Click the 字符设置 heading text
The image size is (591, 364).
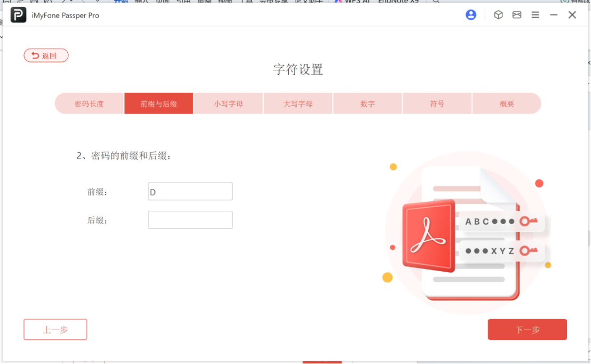298,70
